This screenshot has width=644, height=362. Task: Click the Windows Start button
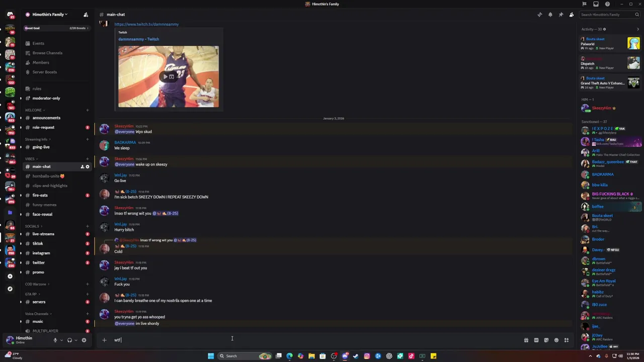point(211,356)
